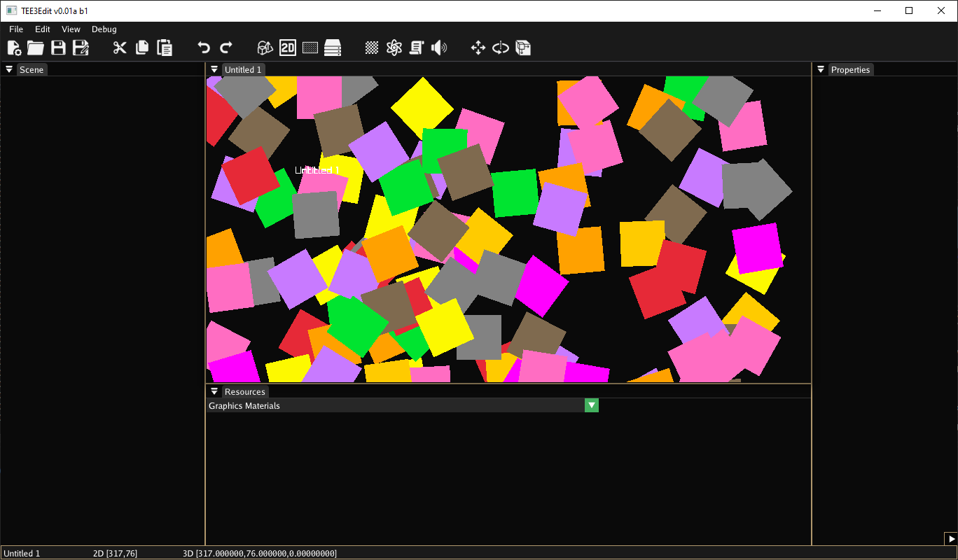Screen dimensions: 958x560
Task: Select the Rotate transform tool
Action: coord(500,47)
